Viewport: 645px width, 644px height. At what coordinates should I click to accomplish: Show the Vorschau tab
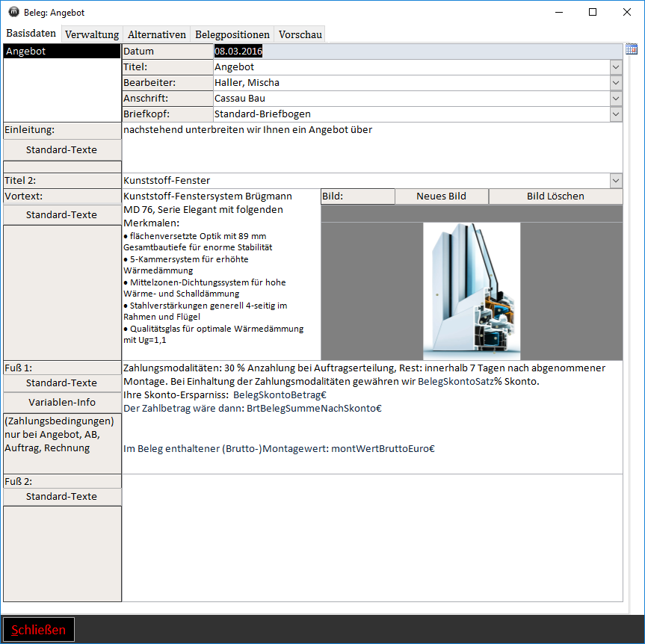[x=300, y=34]
